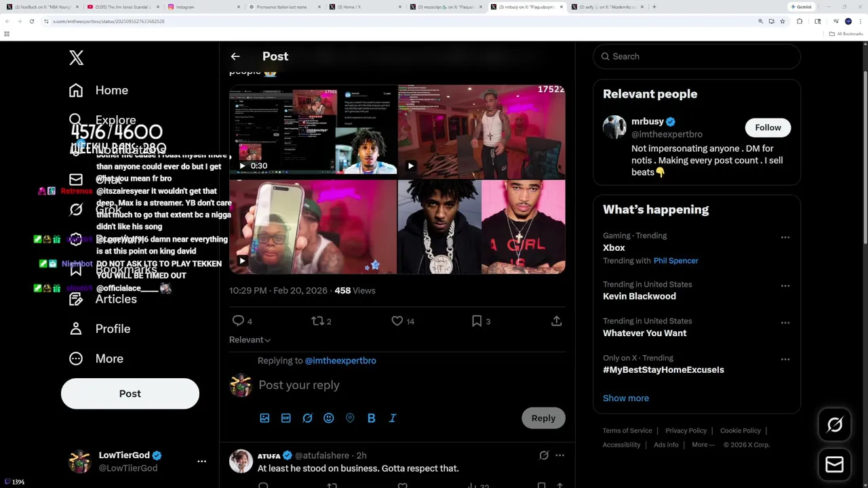Open Profile from the sidebar

coord(99,329)
